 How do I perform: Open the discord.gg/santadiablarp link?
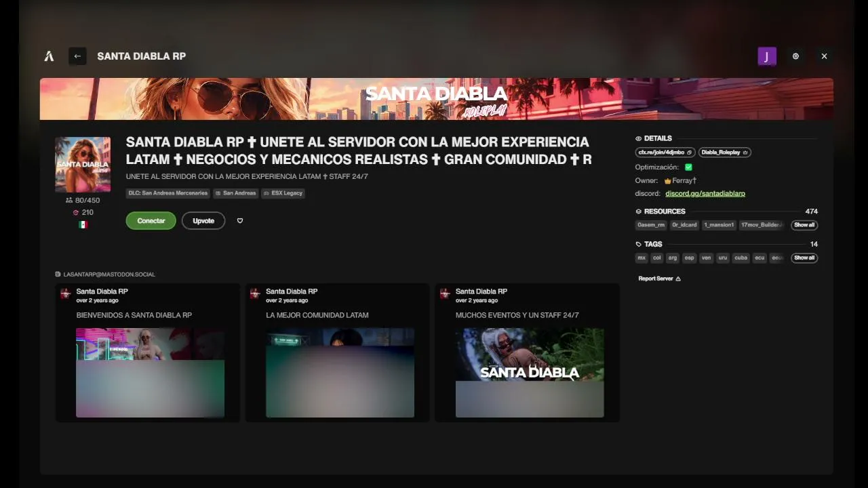coord(705,194)
